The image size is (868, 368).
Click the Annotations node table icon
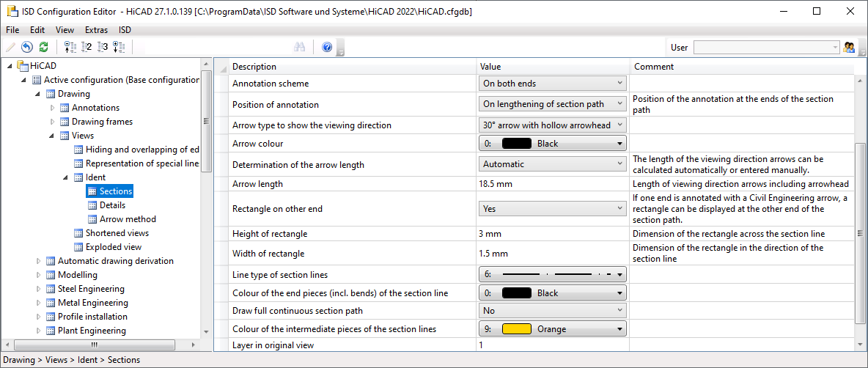pyautogui.click(x=65, y=108)
